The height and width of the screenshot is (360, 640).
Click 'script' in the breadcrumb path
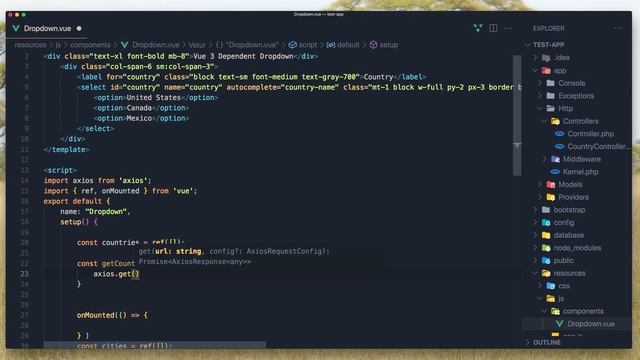(x=308, y=44)
